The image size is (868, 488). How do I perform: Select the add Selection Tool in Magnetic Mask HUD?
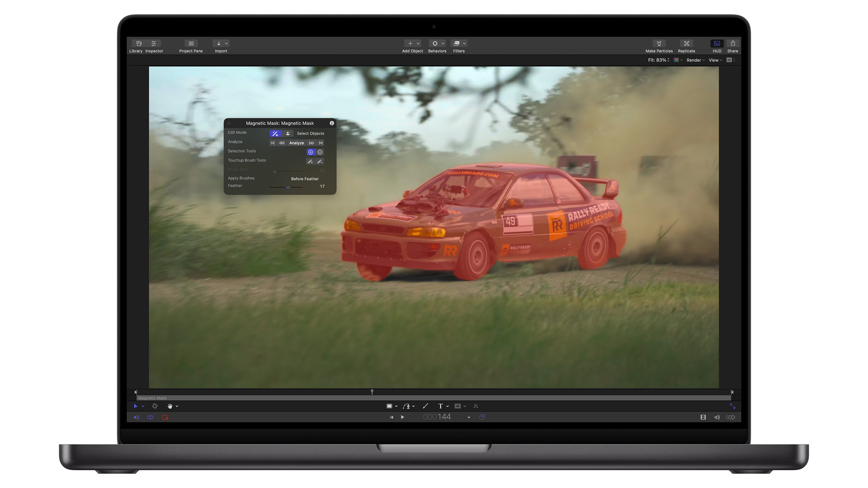(310, 152)
